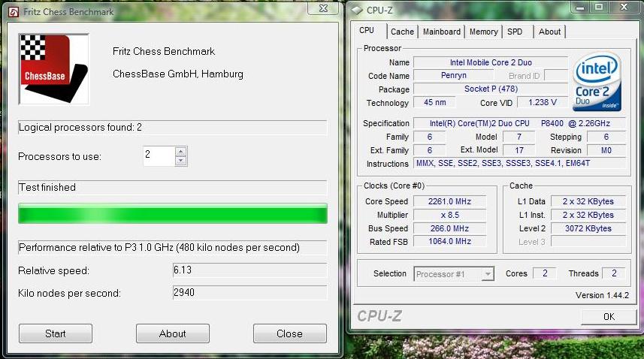This screenshot has width=644, height=359.
Task: Click the CPU-Z title bar icon
Action: (x=355, y=10)
